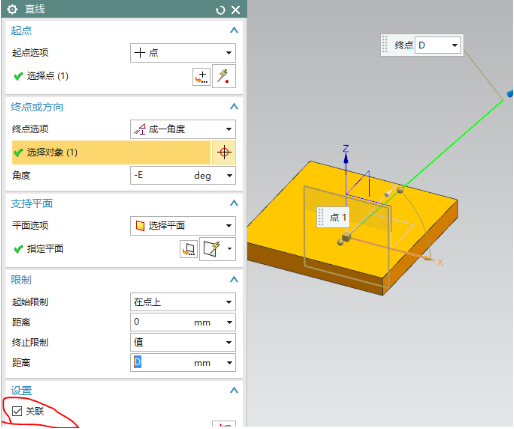Open the start distance mm dropdown arrow
Screen dimensions: 514x429
pyautogui.click(x=229, y=322)
